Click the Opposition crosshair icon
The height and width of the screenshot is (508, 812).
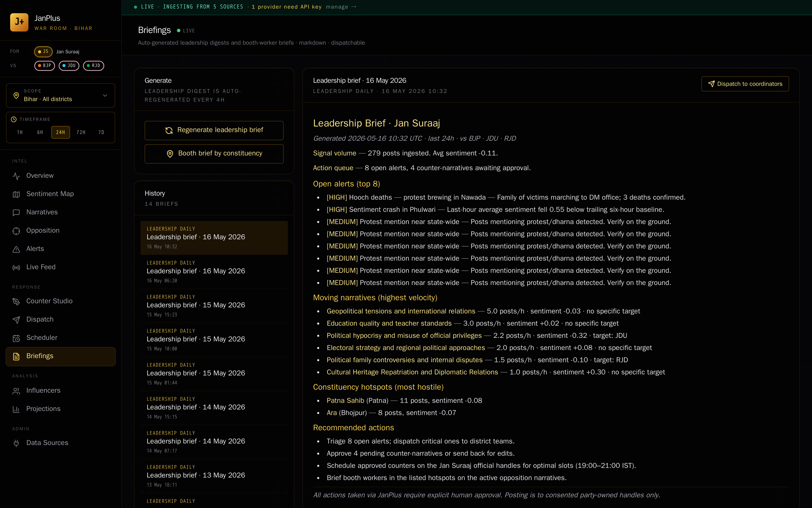coord(16,231)
